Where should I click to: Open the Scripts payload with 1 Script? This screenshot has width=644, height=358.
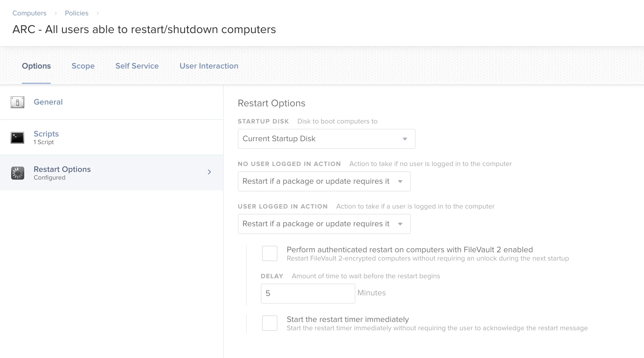(x=46, y=137)
